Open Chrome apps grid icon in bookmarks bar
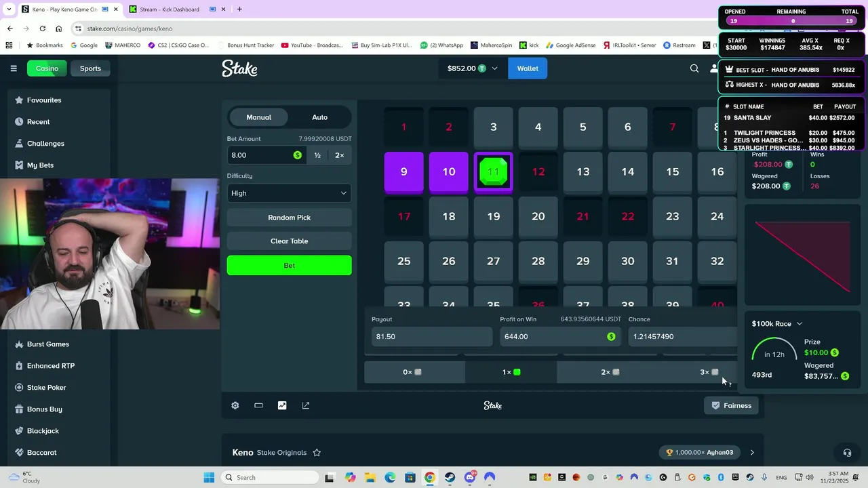The image size is (868, 488). coord(9,45)
